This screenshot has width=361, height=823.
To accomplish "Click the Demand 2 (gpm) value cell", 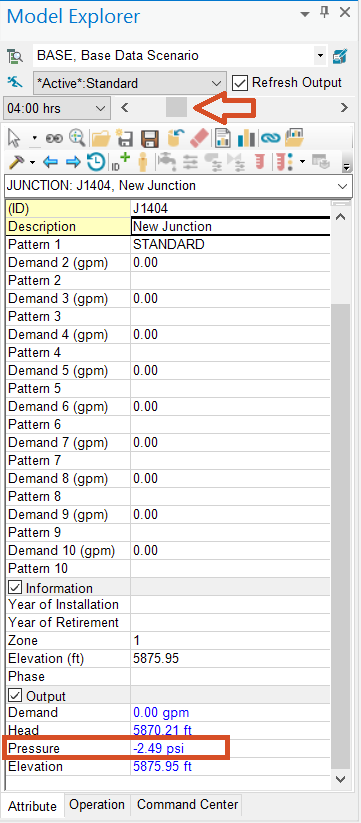I will pyautogui.click(x=231, y=262).
